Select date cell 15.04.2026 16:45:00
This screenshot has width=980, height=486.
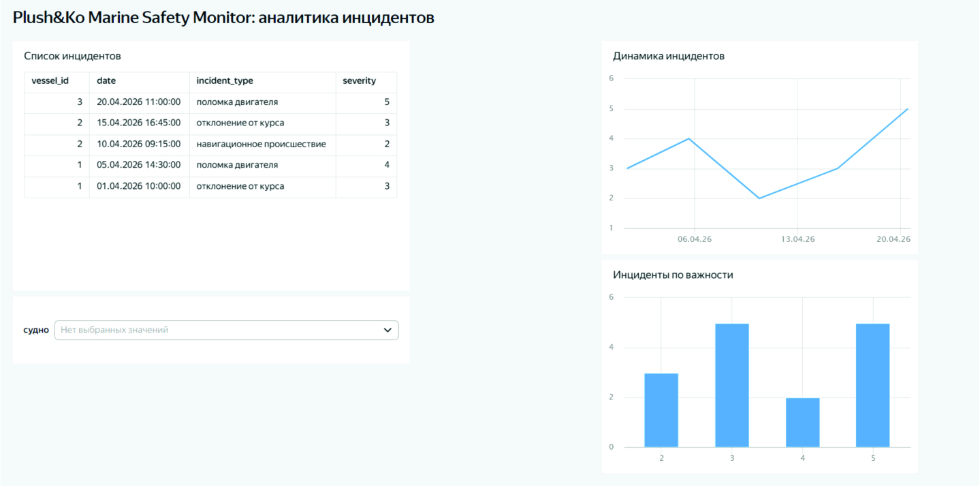tap(139, 123)
